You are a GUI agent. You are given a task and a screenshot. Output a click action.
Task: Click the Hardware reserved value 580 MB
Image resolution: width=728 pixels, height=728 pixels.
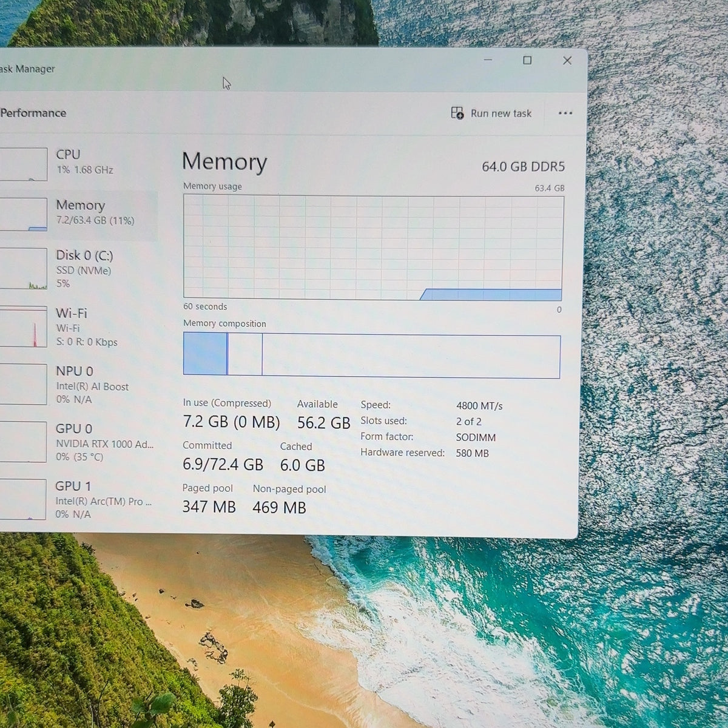[472, 453]
